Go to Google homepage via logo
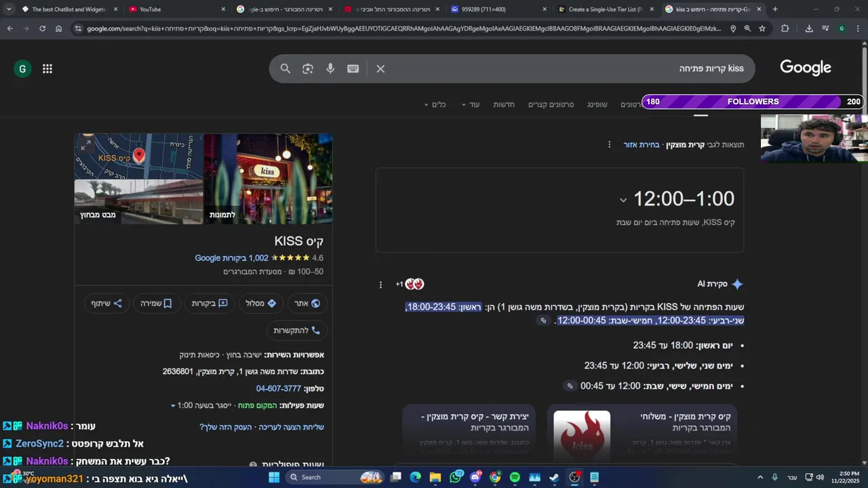Viewport: 868px width, 488px height. click(x=805, y=68)
